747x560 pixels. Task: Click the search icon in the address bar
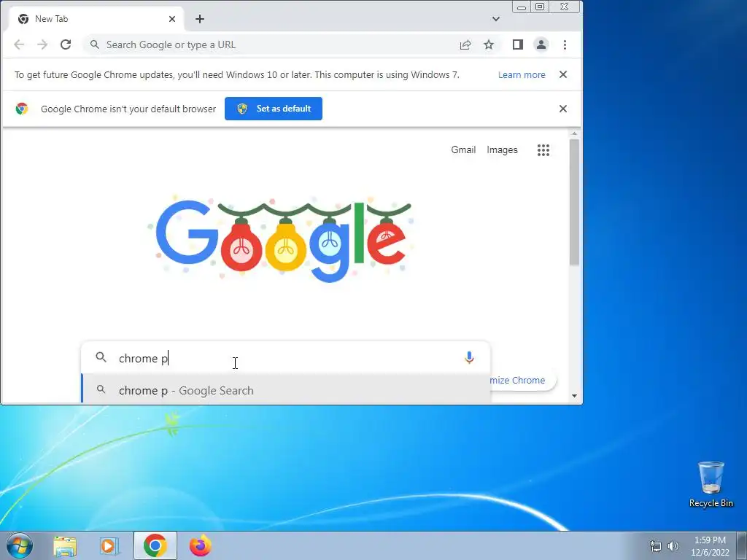pyautogui.click(x=94, y=44)
